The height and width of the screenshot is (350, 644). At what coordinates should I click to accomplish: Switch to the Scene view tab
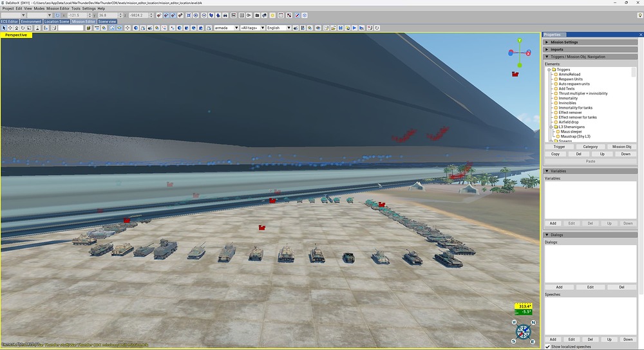pos(107,21)
